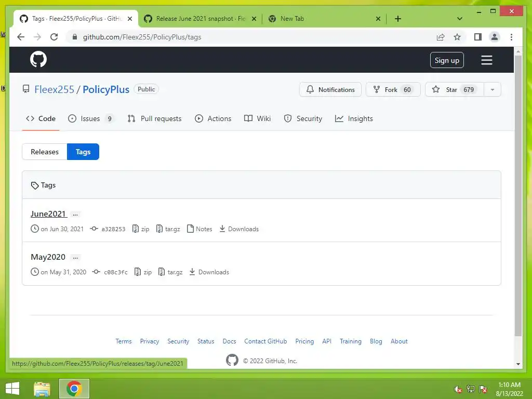The width and height of the screenshot is (532, 399).
Task: Open the Wiki tab
Action: (x=258, y=118)
